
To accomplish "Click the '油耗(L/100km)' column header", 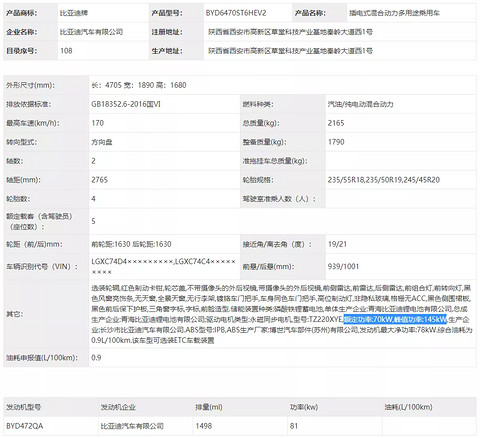I will (408, 407).
